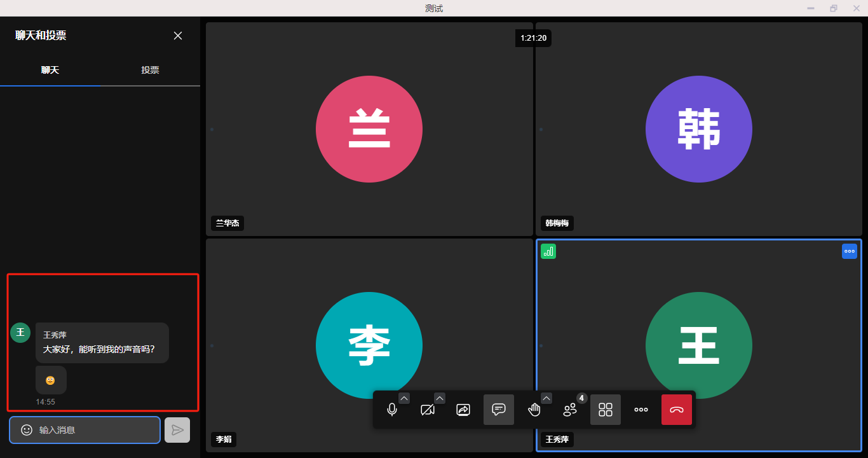Raise your hand
Viewport: 868px width, 458px height.
(x=534, y=410)
